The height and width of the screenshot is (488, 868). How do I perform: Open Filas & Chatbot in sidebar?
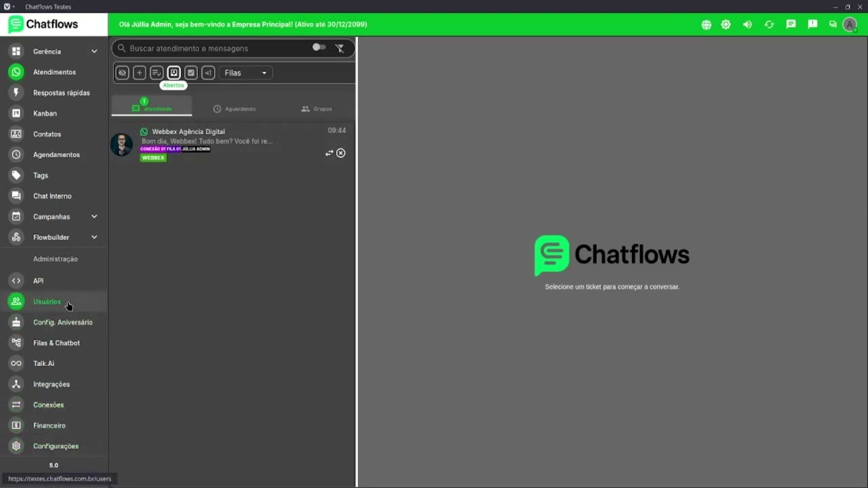click(54, 343)
